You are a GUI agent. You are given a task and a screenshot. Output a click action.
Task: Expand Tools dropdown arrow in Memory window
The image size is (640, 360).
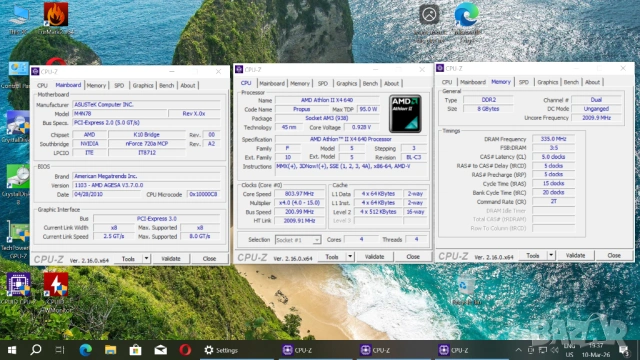(x=551, y=255)
